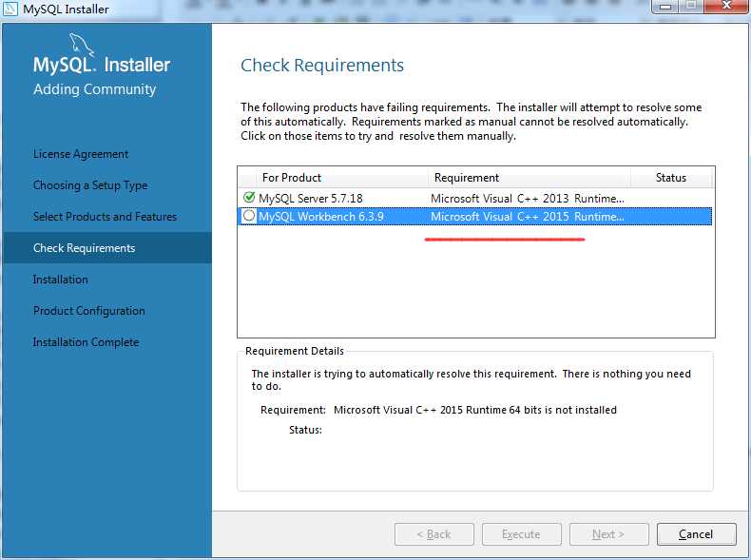Select the MySQL Workbench 6.3.9 row
The height and width of the screenshot is (560, 751).
tap(474, 217)
